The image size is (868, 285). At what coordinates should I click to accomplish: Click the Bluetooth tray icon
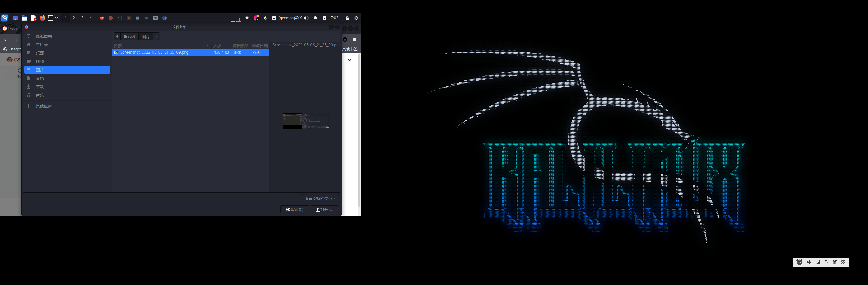(x=265, y=18)
